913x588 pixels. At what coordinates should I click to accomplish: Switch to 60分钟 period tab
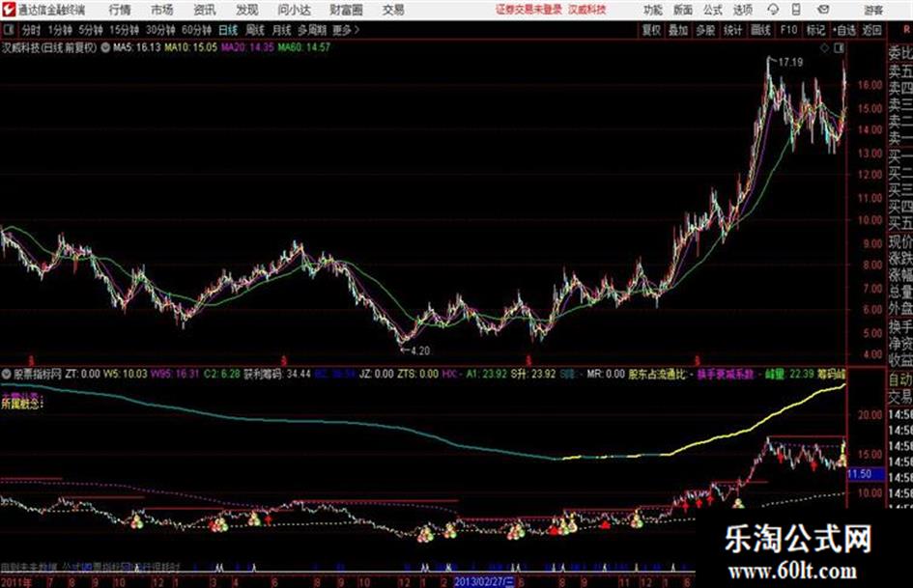[x=197, y=30]
